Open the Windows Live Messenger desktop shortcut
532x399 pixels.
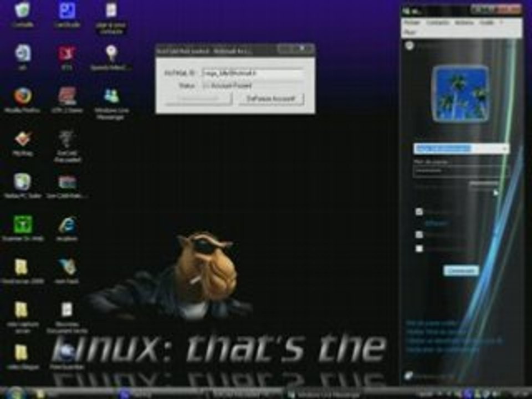pos(111,103)
